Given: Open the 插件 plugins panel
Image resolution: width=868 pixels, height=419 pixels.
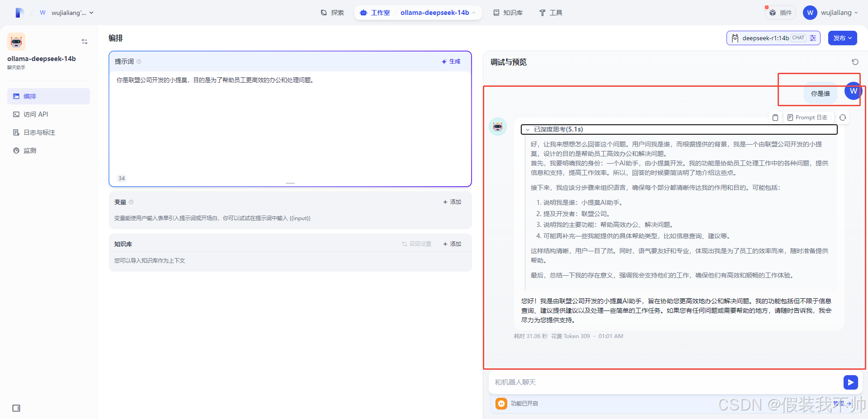Looking at the screenshot, I should [780, 13].
